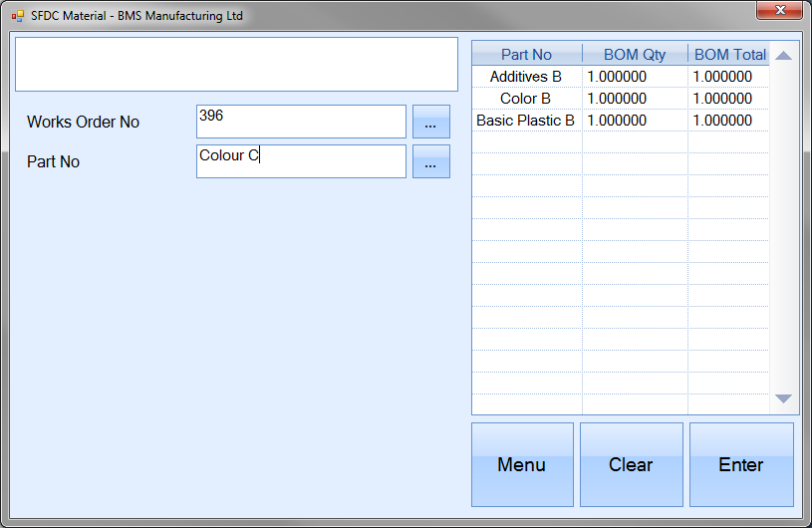
Task: Click the SFDC Material application icon in title bar
Action: pos(18,16)
